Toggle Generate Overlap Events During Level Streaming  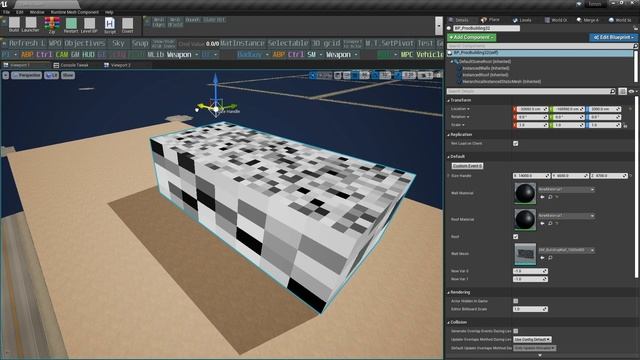(516, 331)
